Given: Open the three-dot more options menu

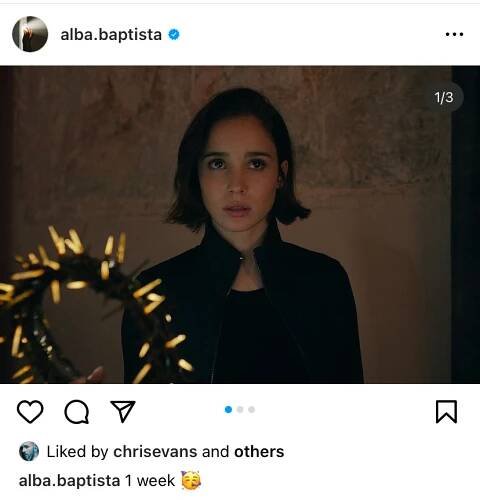Looking at the screenshot, I should 454,34.
